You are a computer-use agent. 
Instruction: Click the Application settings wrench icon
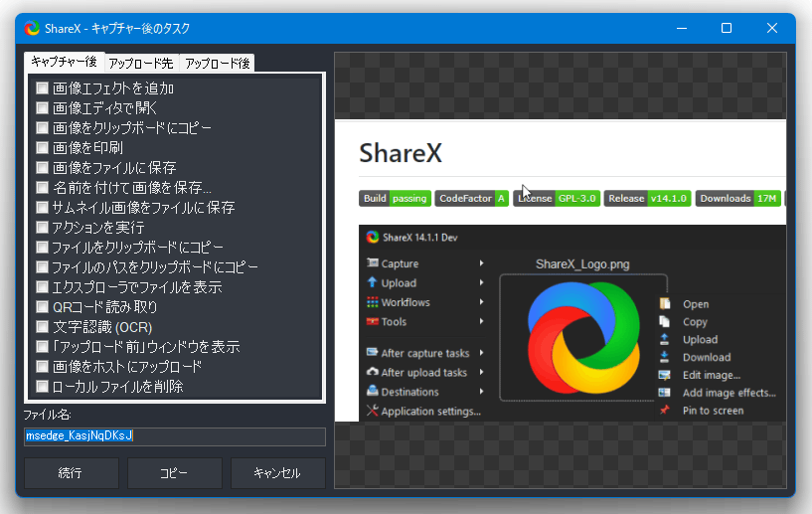click(x=373, y=411)
